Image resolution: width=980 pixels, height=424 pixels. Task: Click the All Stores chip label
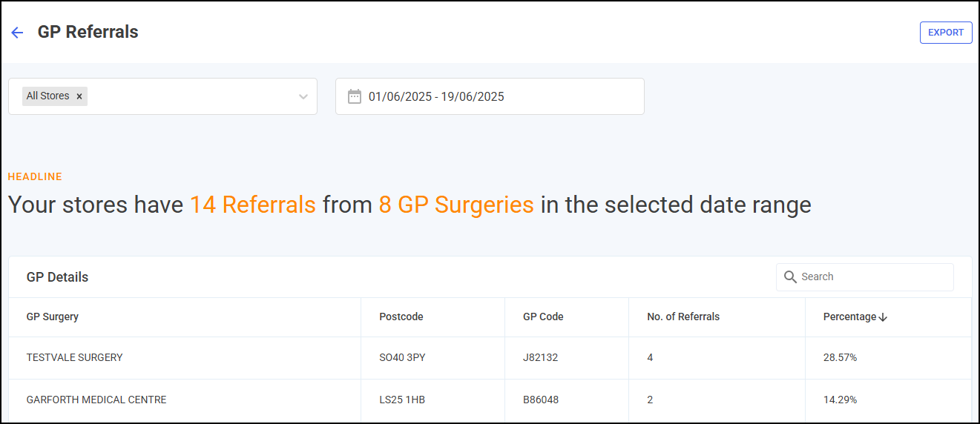tap(48, 96)
